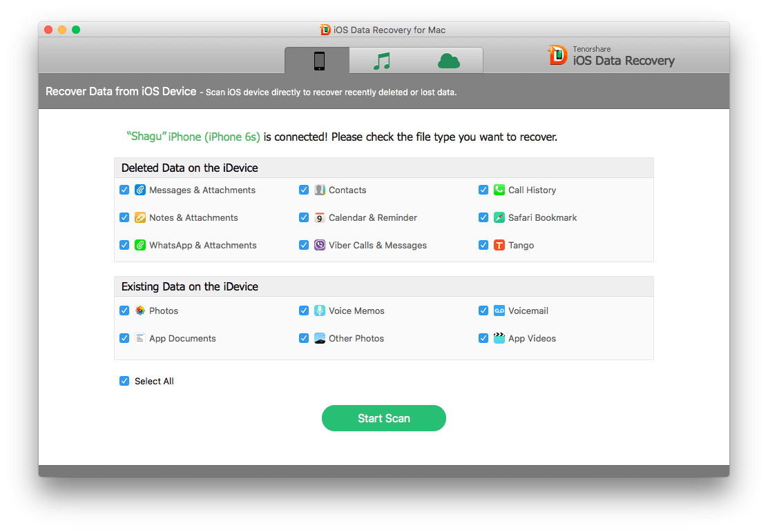Click the Notes & Attachments orange icon

140,217
